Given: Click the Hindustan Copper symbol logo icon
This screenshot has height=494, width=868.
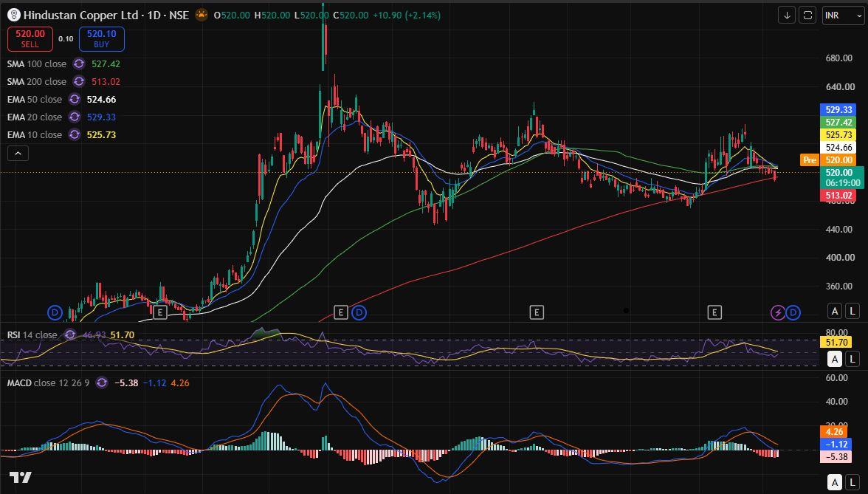Looking at the screenshot, I should 14,15.
